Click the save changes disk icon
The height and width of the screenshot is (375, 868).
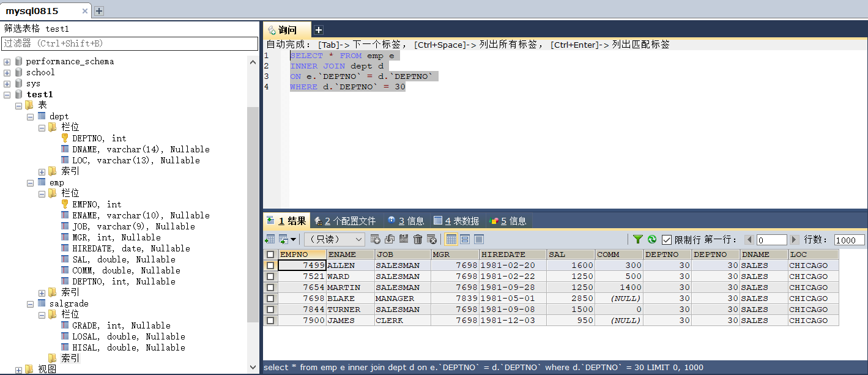point(404,239)
